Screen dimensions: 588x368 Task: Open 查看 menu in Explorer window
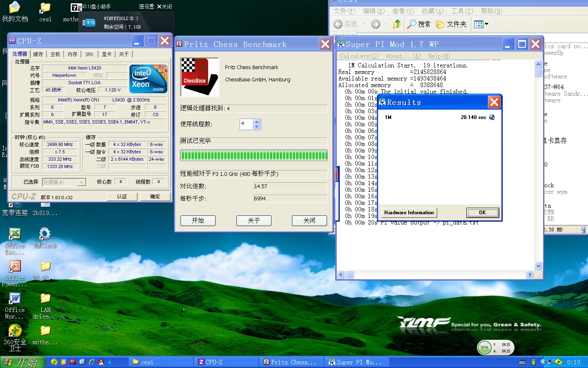[403, 11]
